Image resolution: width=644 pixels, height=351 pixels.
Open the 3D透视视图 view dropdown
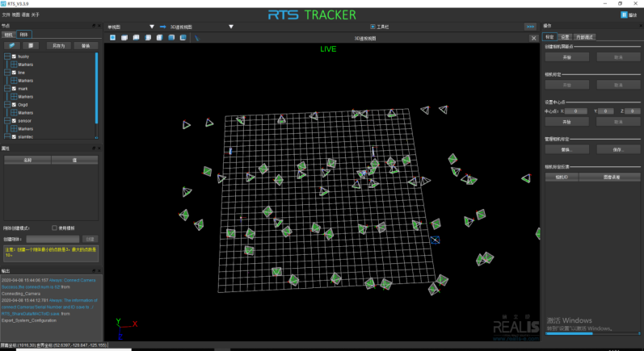(231, 27)
